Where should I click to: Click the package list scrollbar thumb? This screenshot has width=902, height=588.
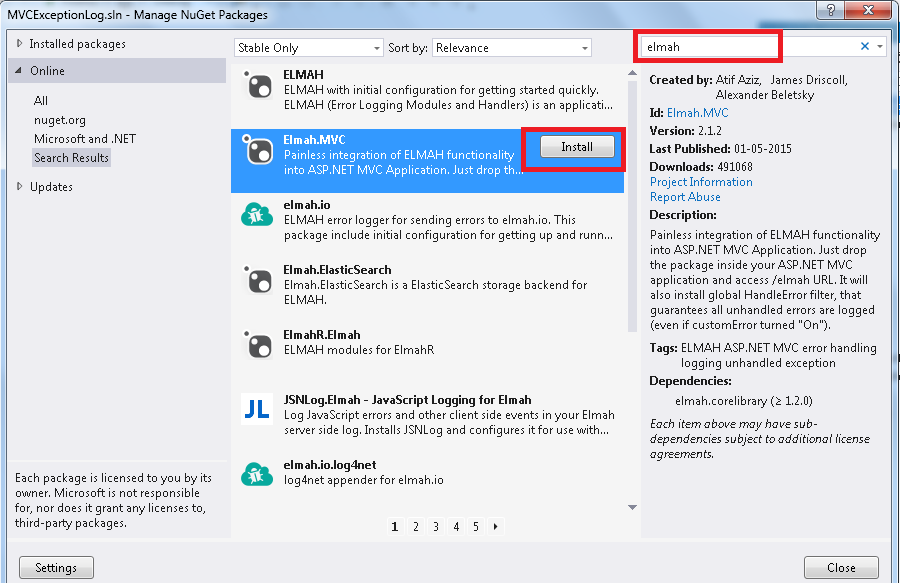click(x=632, y=206)
